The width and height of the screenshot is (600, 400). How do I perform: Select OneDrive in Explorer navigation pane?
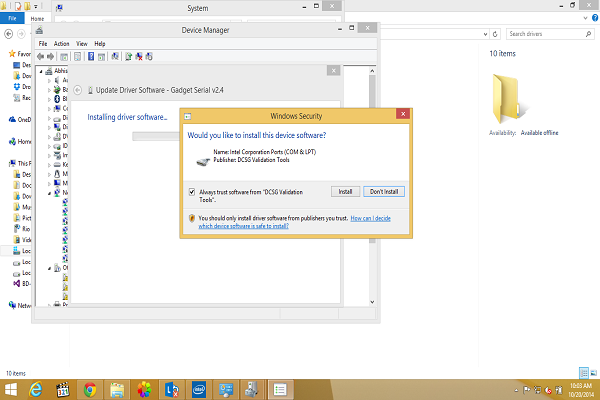(20, 120)
